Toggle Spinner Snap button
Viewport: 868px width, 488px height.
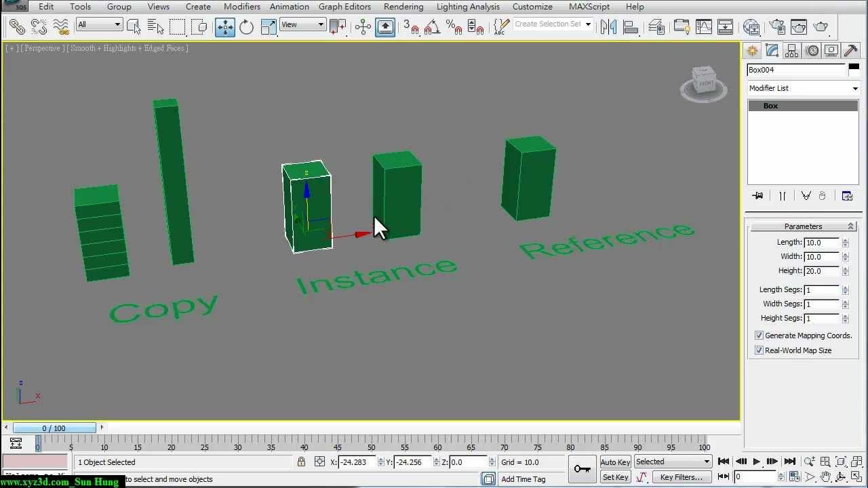(476, 27)
